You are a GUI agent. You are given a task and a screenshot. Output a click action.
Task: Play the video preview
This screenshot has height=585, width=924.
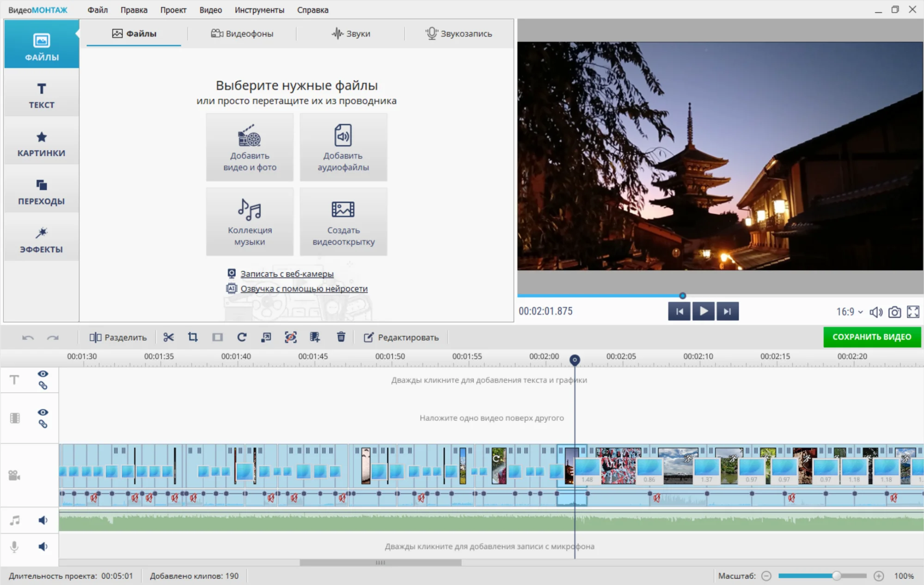(704, 311)
